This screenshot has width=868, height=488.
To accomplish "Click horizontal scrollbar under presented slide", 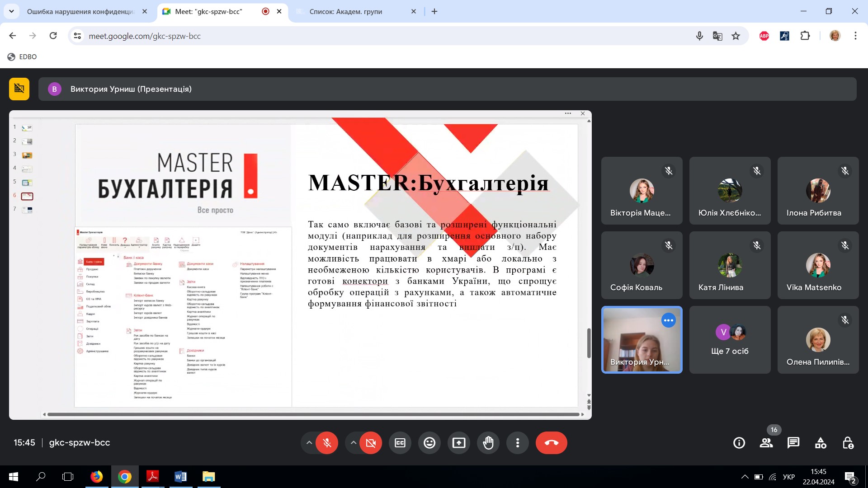I will (x=313, y=414).
